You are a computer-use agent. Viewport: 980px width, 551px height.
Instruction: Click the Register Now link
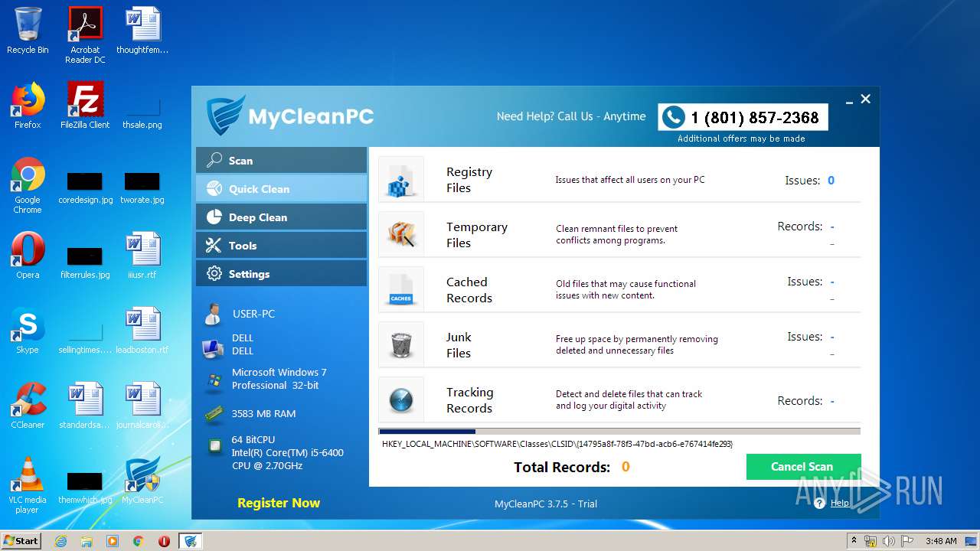[x=279, y=503]
